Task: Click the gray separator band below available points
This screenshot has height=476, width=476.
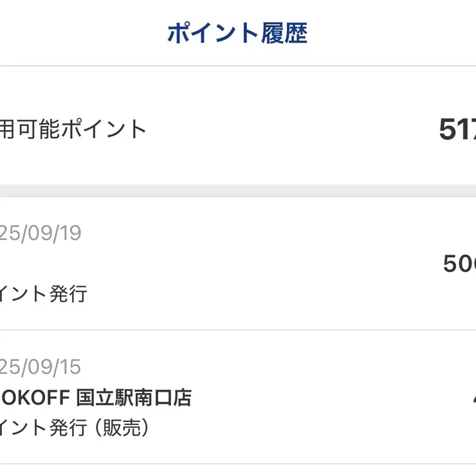Action: coord(238,190)
